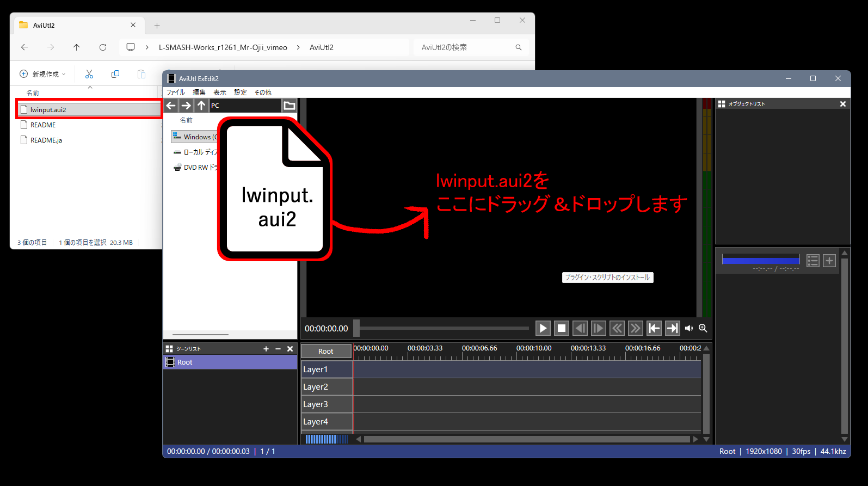Select the lwinput.aui2 file in Explorer
The image size is (868, 486).
48,110
